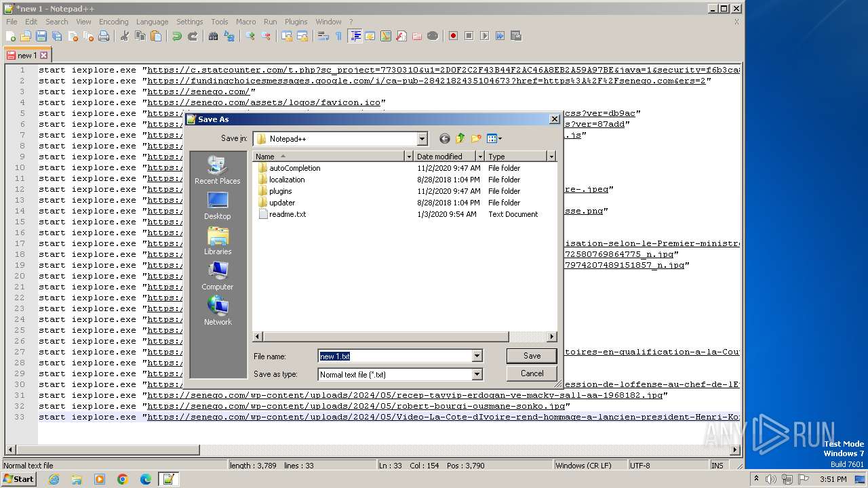Open Date modified column dropdown arrow

pos(480,157)
